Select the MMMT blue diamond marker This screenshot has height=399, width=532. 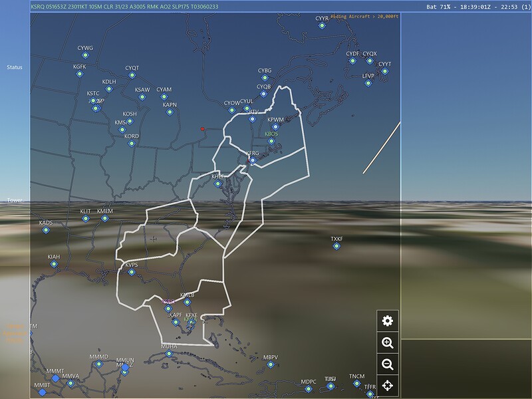tap(55, 378)
